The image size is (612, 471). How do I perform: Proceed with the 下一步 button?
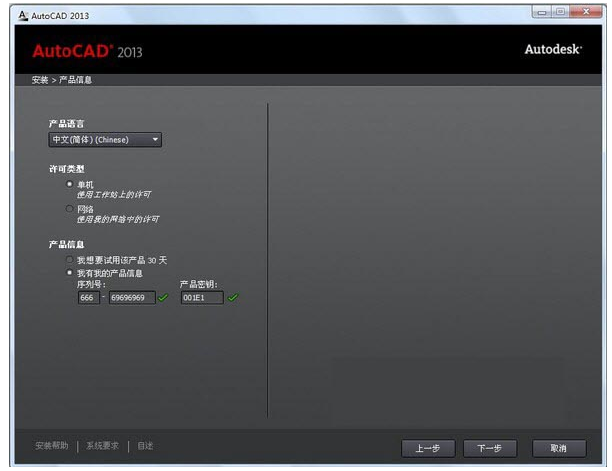[489, 448]
